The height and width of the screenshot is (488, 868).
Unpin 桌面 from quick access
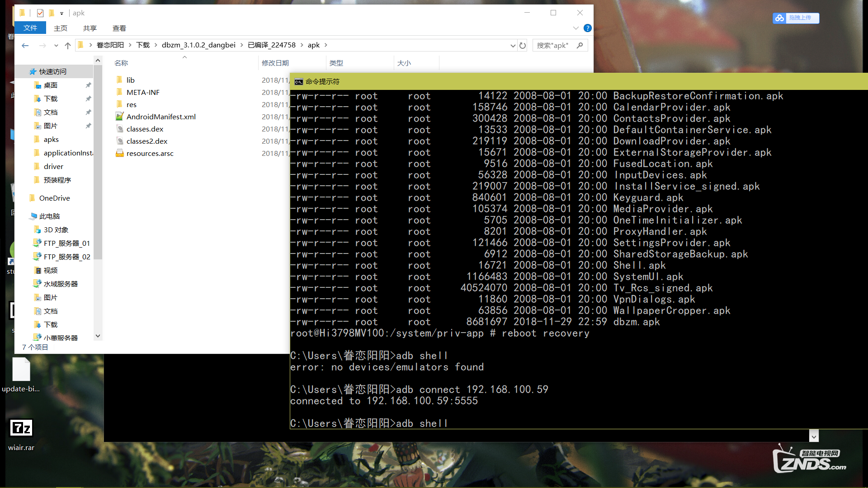(88, 85)
